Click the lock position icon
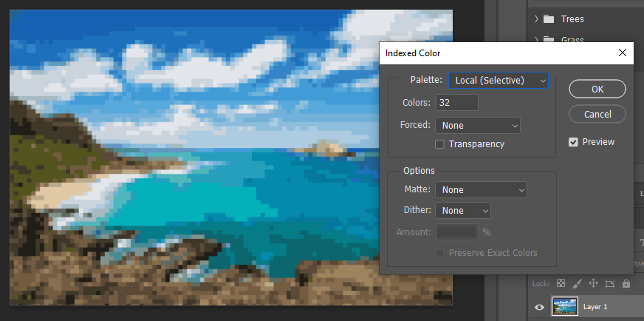 tap(594, 283)
